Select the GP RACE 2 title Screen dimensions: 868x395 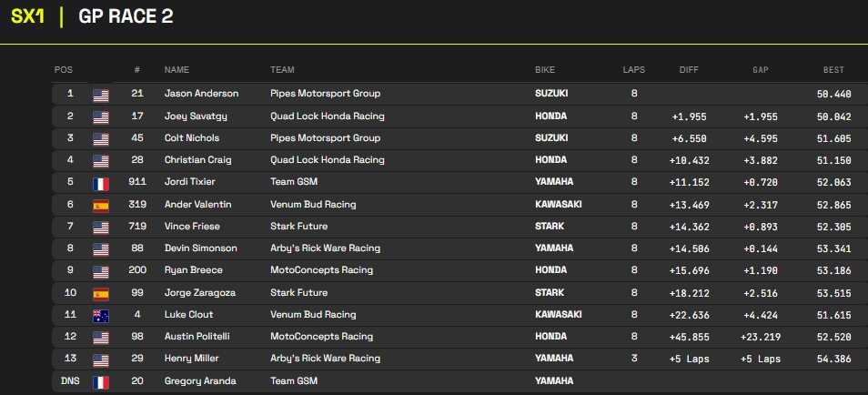coord(126,16)
